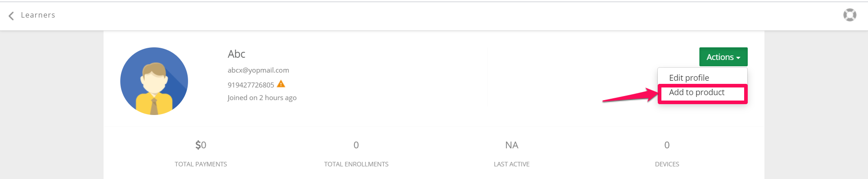Screen dimensions: 868x179
Task: Click the NA last active value
Action: [512, 145]
